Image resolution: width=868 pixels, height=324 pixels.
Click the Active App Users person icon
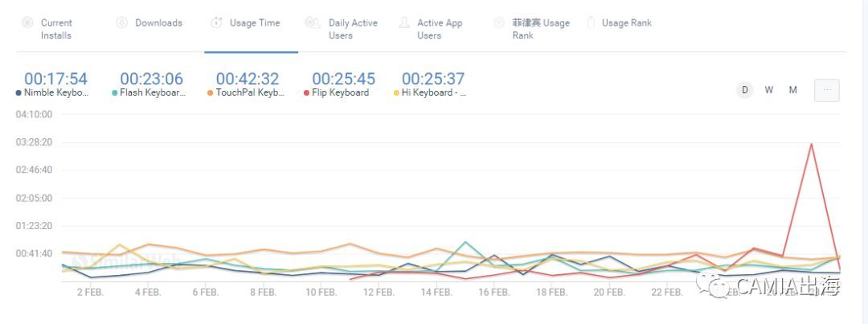pyautogui.click(x=404, y=23)
